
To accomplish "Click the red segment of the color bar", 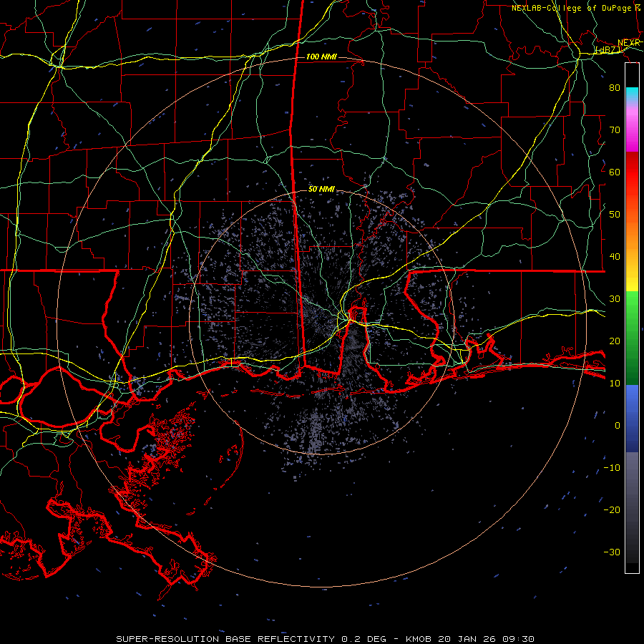I will click(632, 172).
